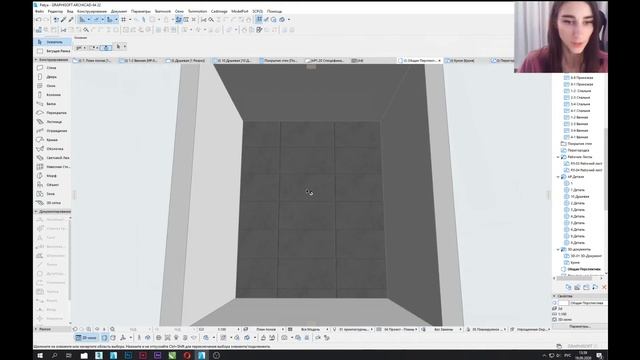The height and width of the screenshot is (360, 640).
Task: Select Перегородка item in Navigator
Action: click(x=578, y=150)
